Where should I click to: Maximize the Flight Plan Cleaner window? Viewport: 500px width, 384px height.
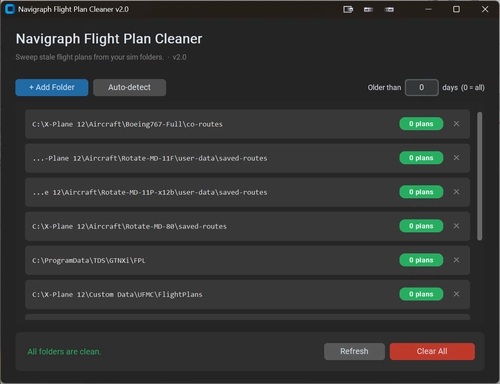coord(456,9)
